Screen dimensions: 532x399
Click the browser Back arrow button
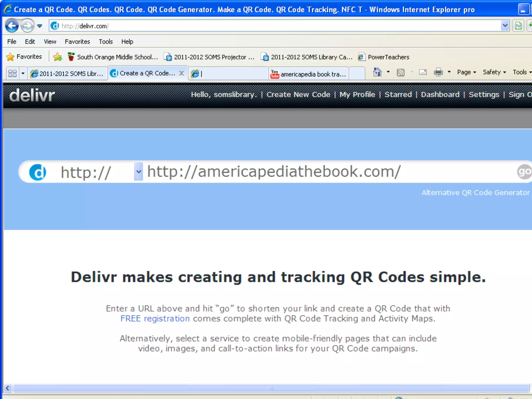(x=12, y=26)
